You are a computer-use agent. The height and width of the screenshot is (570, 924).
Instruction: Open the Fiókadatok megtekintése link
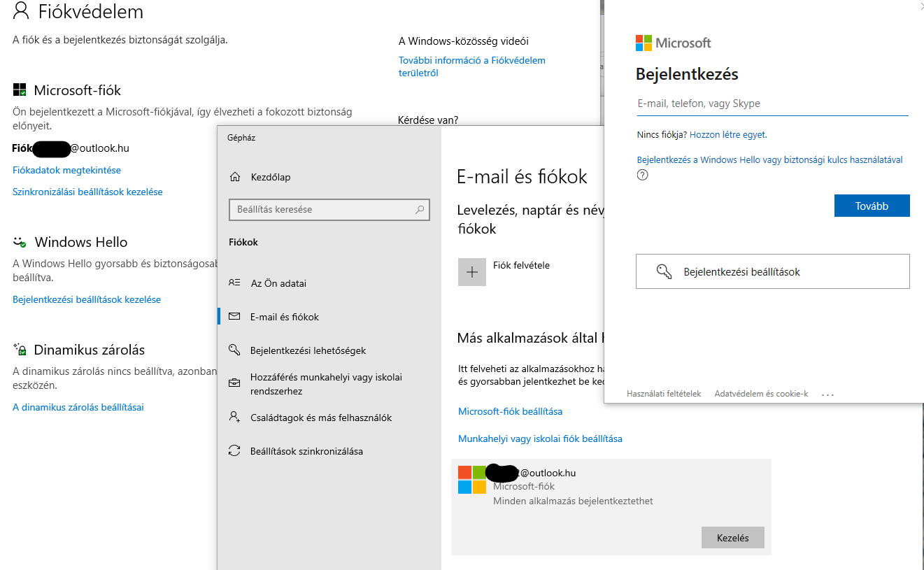[x=66, y=170]
